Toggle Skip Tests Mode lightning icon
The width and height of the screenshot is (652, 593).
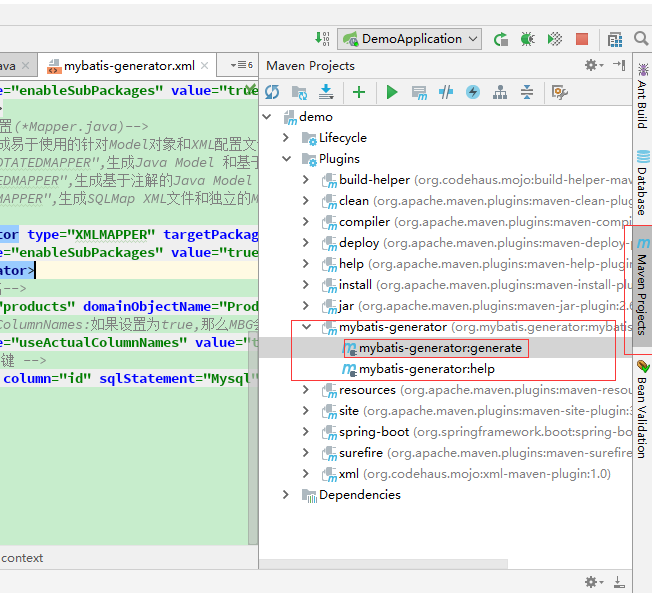(473, 92)
